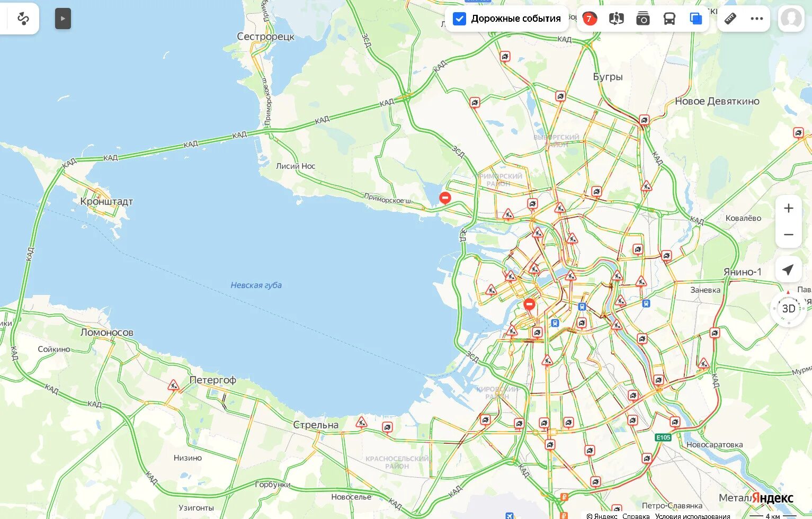Open the Условия использования link

pos(693,515)
